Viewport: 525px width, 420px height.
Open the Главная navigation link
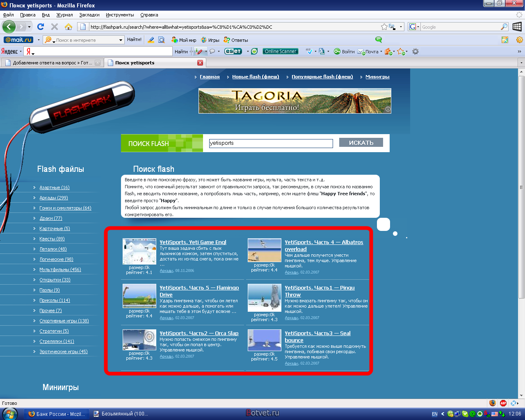click(x=210, y=77)
